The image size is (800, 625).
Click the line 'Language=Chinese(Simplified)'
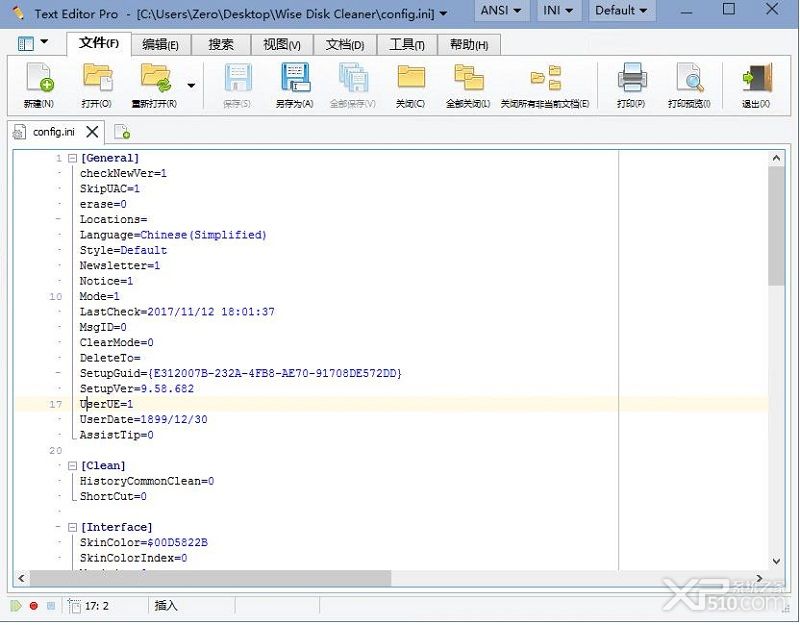(x=173, y=235)
